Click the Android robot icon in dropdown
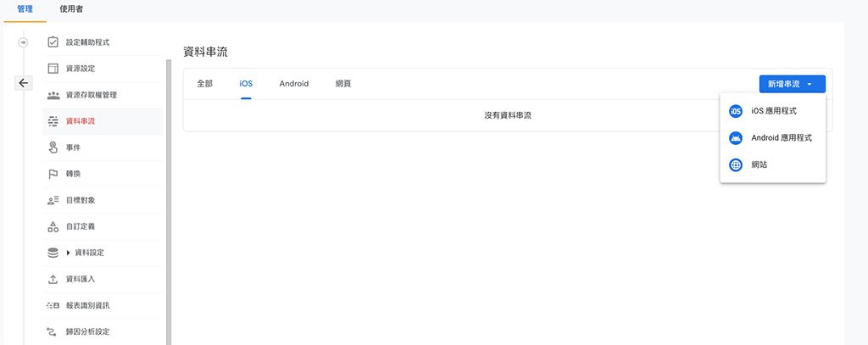This screenshot has width=868, height=345. [736, 138]
